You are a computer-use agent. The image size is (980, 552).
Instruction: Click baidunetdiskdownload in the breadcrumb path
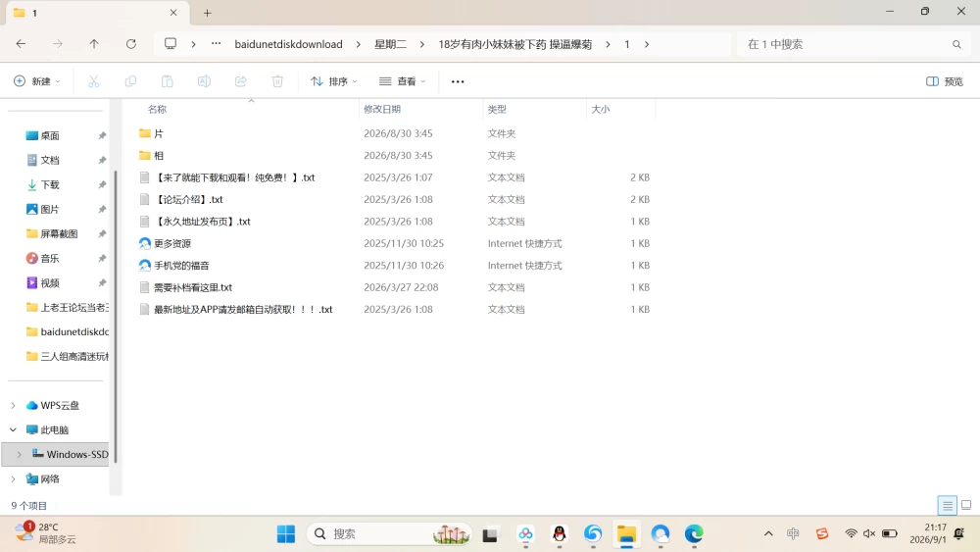288,44
